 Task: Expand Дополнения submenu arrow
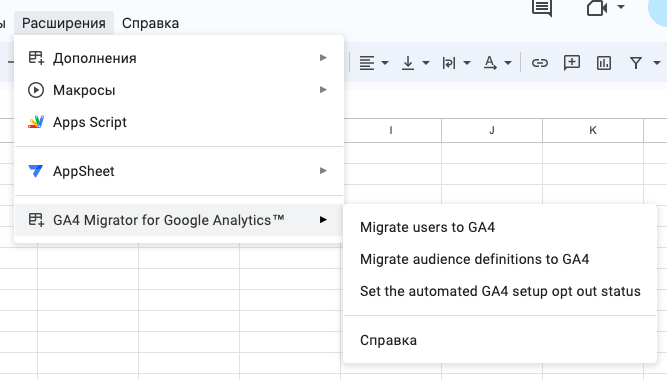(x=323, y=57)
